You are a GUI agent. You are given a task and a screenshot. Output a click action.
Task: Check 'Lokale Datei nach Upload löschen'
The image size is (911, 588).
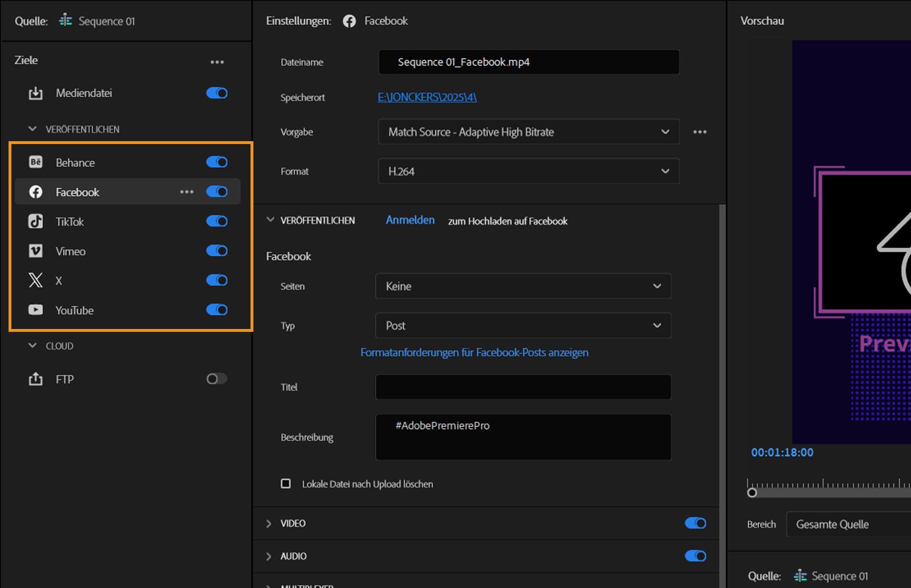pyautogui.click(x=286, y=484)
